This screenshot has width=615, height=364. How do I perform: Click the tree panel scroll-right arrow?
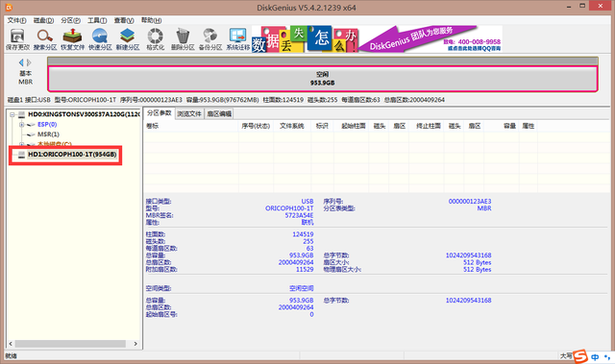(135, 344)
